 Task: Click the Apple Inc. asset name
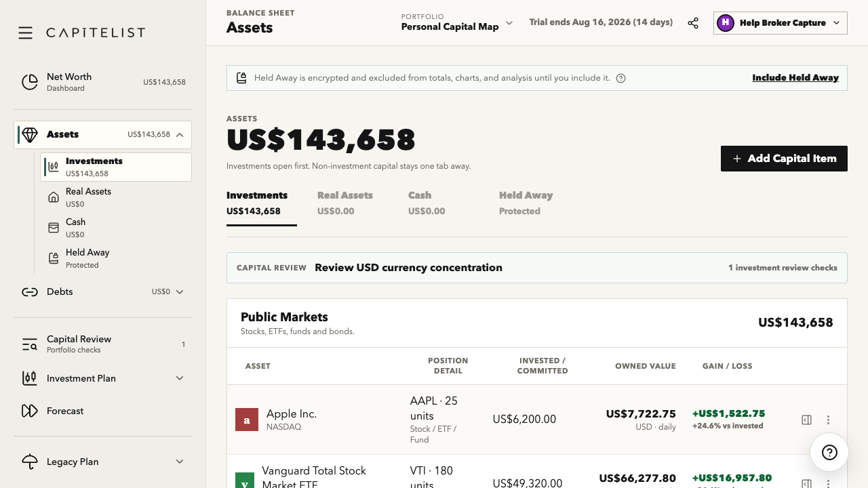[292, 413]
